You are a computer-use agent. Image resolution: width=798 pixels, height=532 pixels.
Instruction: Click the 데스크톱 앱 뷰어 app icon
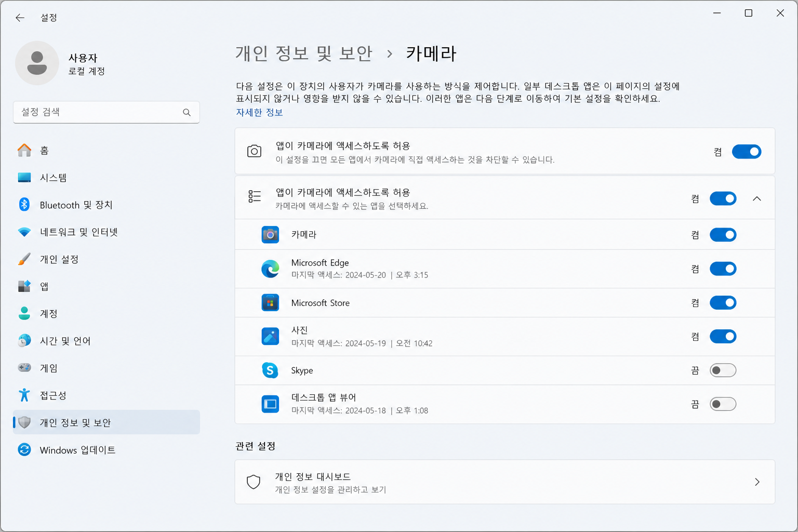[270, 404]
